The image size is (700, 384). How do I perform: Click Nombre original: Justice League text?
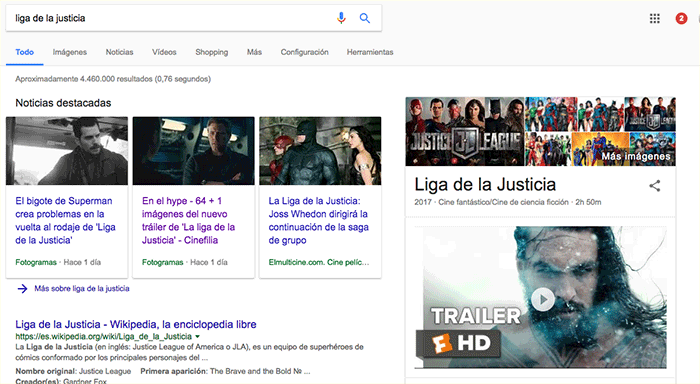tap(73, 371)
